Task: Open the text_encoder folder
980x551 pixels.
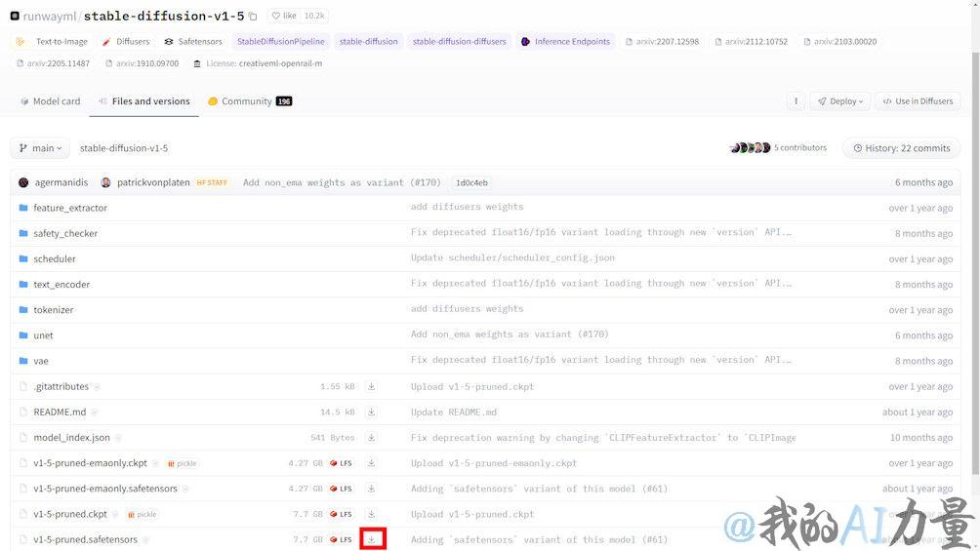Action: [x=61, y=284]
